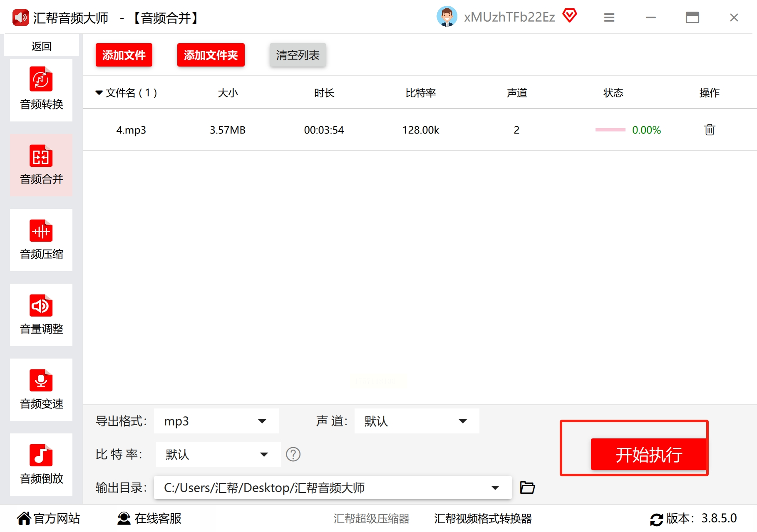
Task: Click the bitrate help question mark icon
Action: 293,454
